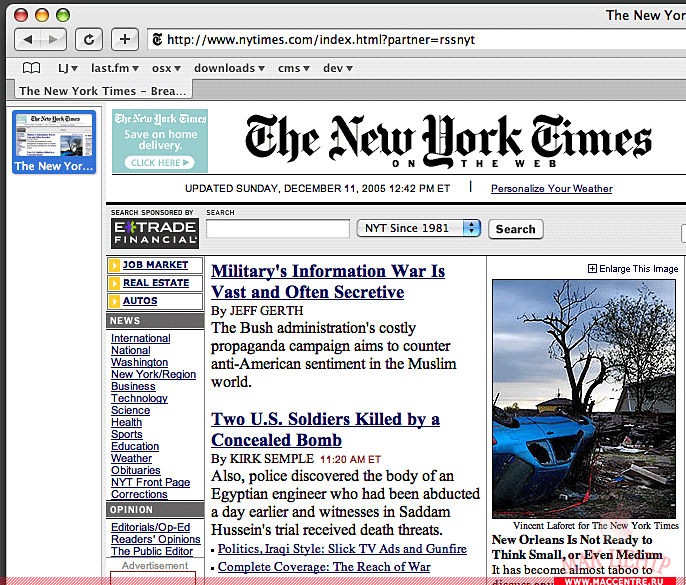The width and height of the screenshot is (686, 585).
Task: Open the Obituaries section link
Action: click(136, 470)
